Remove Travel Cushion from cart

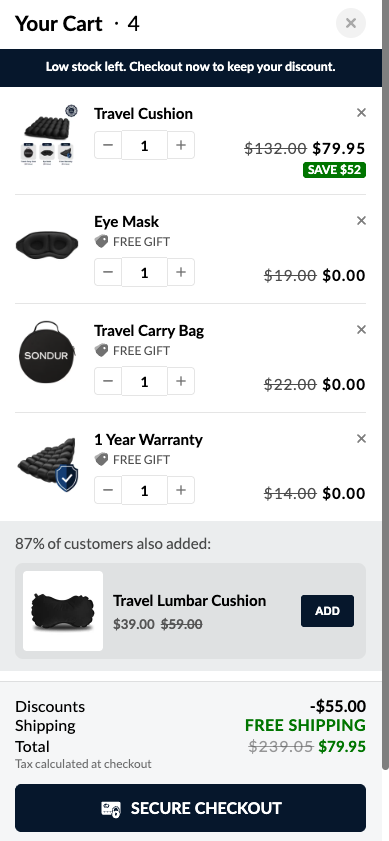point(361,113)
